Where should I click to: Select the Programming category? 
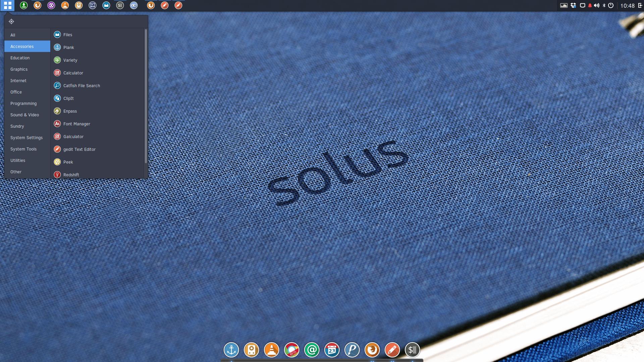point(27,103)
